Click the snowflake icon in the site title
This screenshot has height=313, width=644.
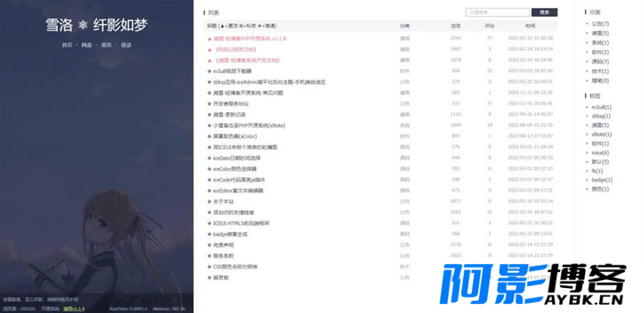coord(83,26)
